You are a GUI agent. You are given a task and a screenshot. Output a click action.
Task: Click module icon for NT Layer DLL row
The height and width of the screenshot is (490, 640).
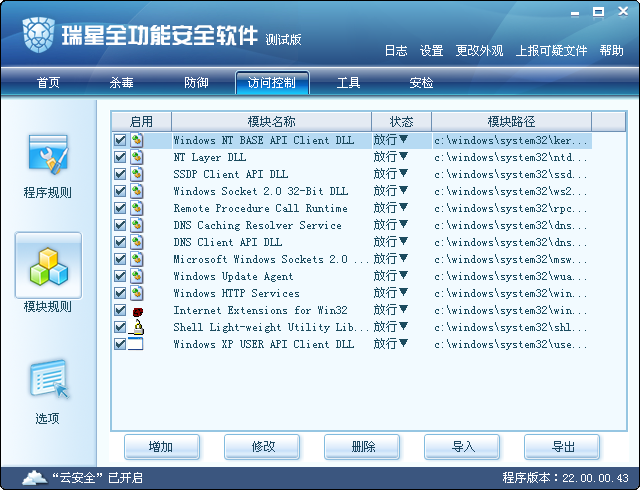137,157
